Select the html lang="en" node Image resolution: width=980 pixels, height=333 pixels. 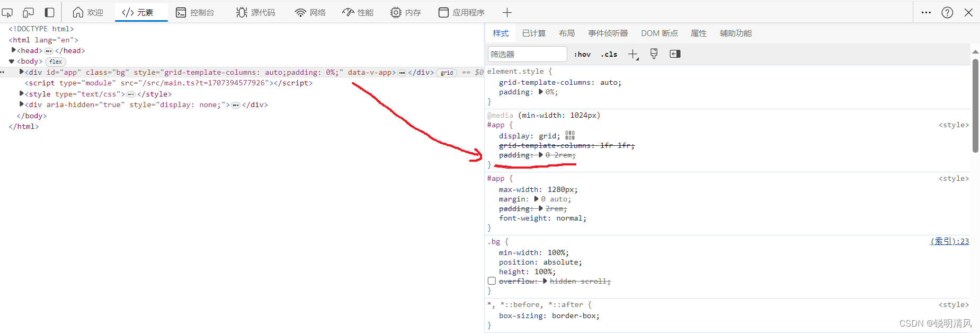[x=43, y=40]
